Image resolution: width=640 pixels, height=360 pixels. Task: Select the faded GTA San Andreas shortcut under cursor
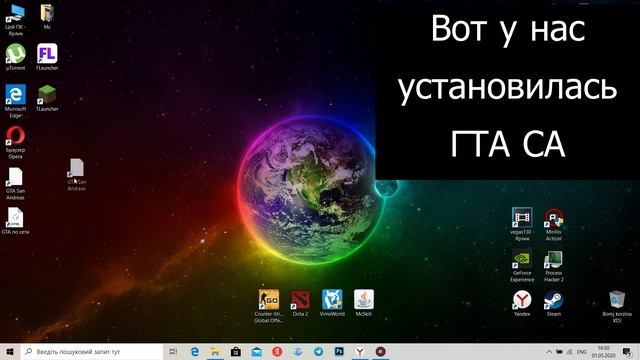(x=77, y=175)
